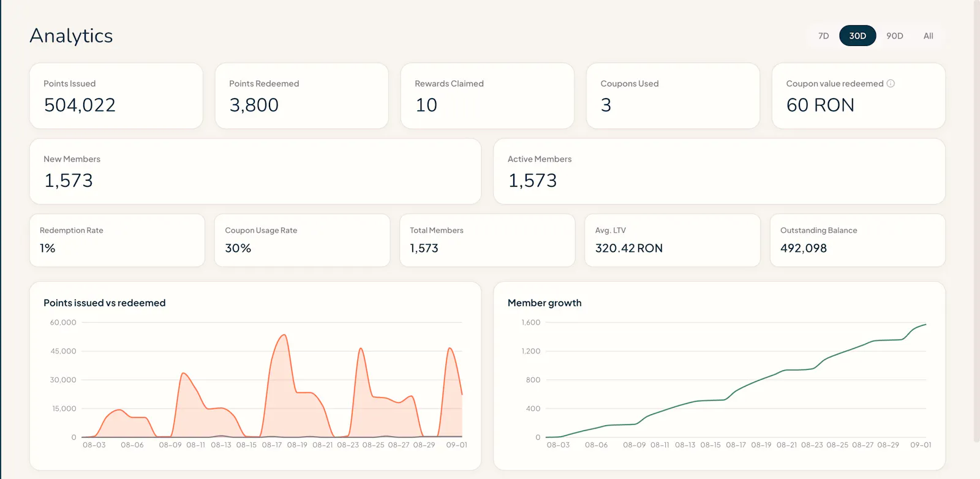Click the 1,200 axis label

[x=531, y=351]
